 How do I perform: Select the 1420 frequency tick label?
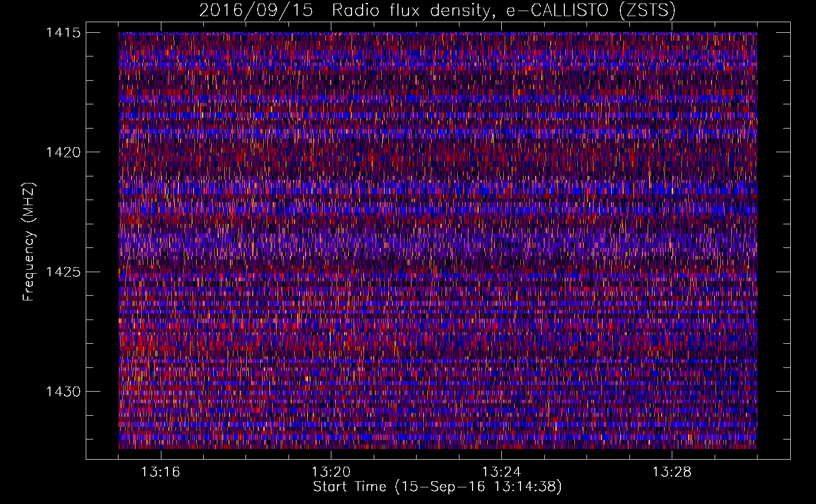[64, 152]
